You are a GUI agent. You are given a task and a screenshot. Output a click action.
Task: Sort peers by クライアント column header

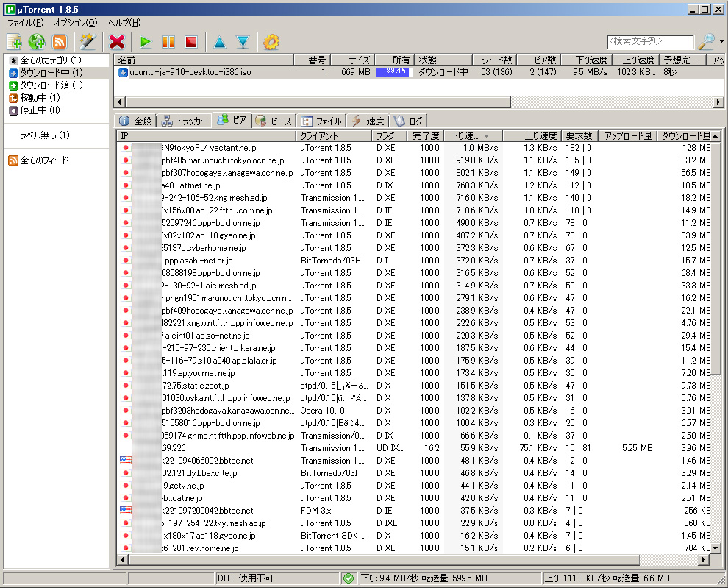point(333,136)
